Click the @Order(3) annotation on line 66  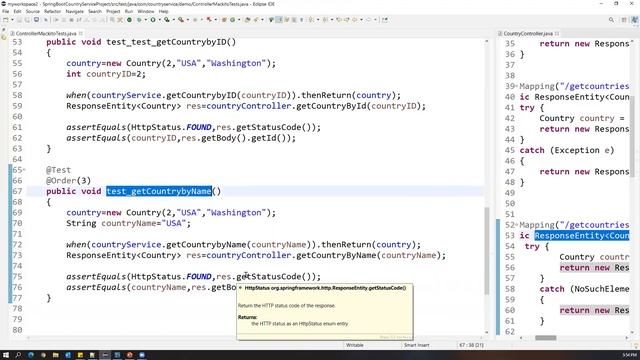(68, 180)
